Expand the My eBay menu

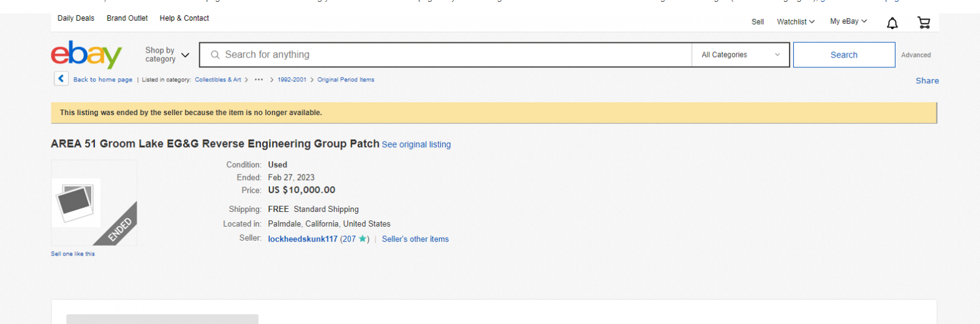pyautogui.click(x=848, y=21)
